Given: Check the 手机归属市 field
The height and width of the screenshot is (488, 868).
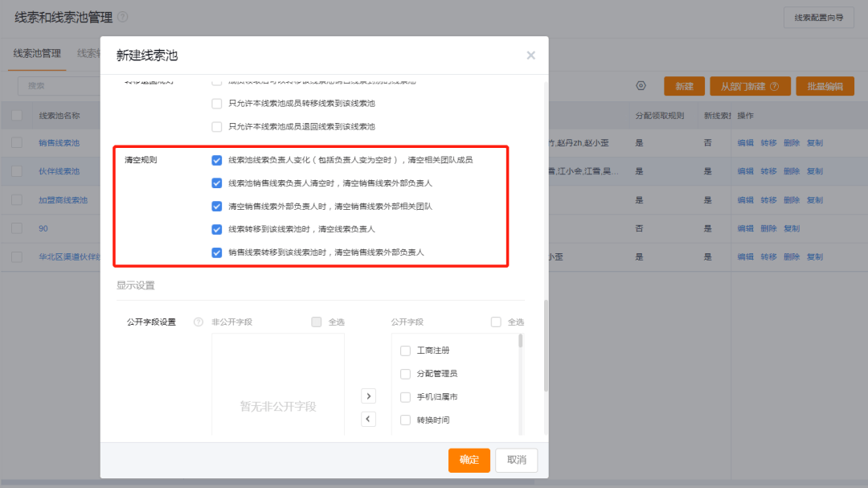Looking at the screenshot, I should coord(405,397).
